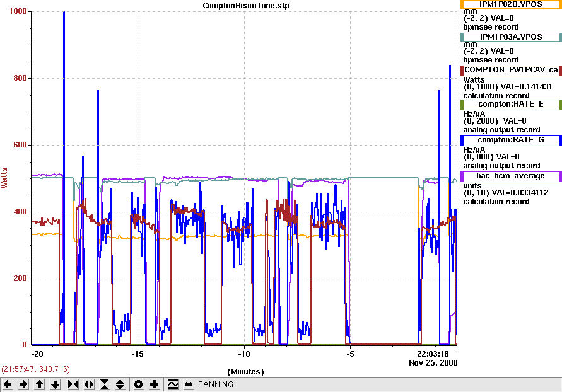
Task: Compress the vertical axis with the inward-pointing triangles
Action: [x=105, y=384]
